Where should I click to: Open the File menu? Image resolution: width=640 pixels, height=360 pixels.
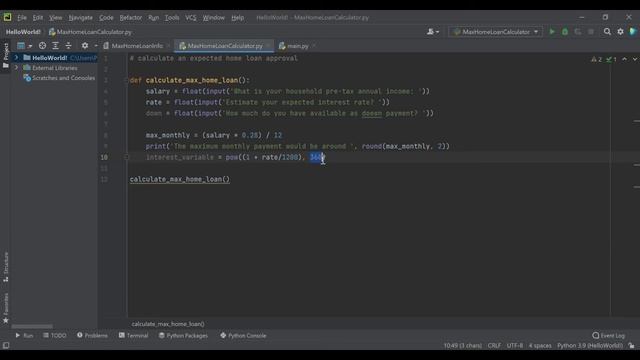pyautogui.click(x=22, y=18)
